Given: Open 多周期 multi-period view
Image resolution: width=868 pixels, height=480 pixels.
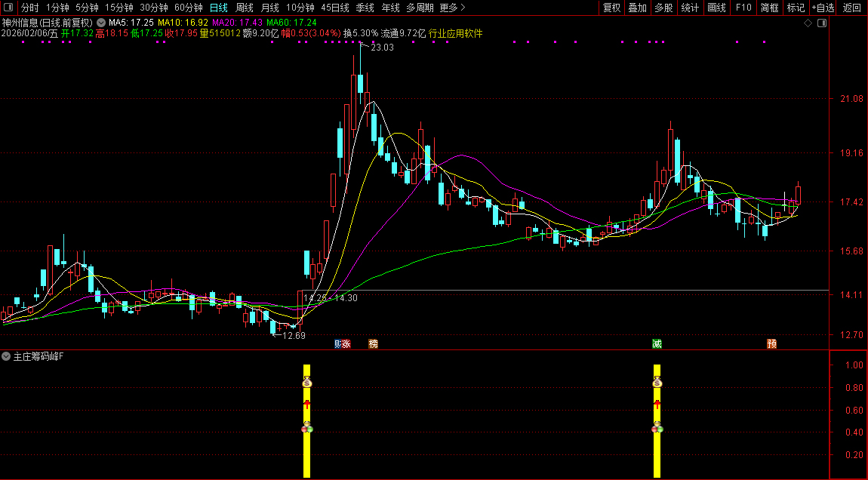Looking at the screenshot, I should coord(420,8).
